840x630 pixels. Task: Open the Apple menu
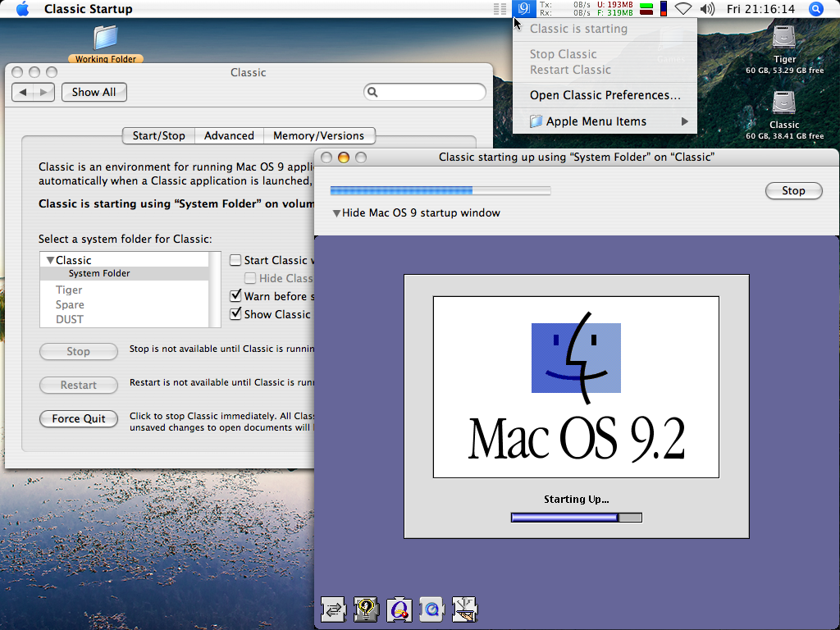click(22, 8)
